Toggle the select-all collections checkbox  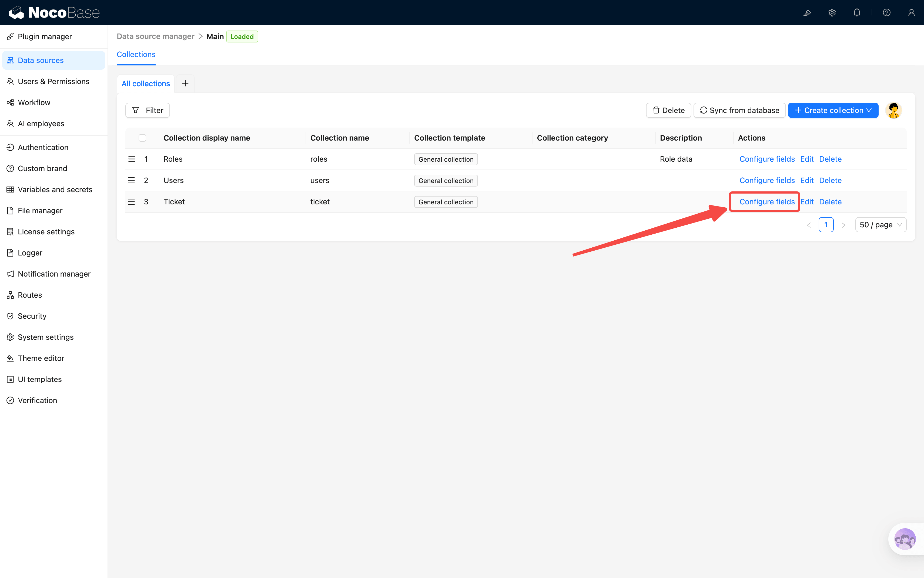(142, 138)
